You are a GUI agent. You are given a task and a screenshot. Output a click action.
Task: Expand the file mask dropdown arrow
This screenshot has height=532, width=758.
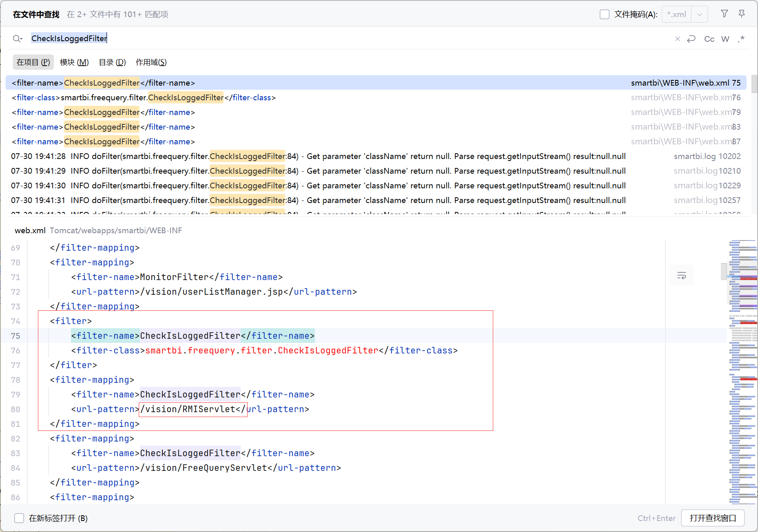[700, 14]
